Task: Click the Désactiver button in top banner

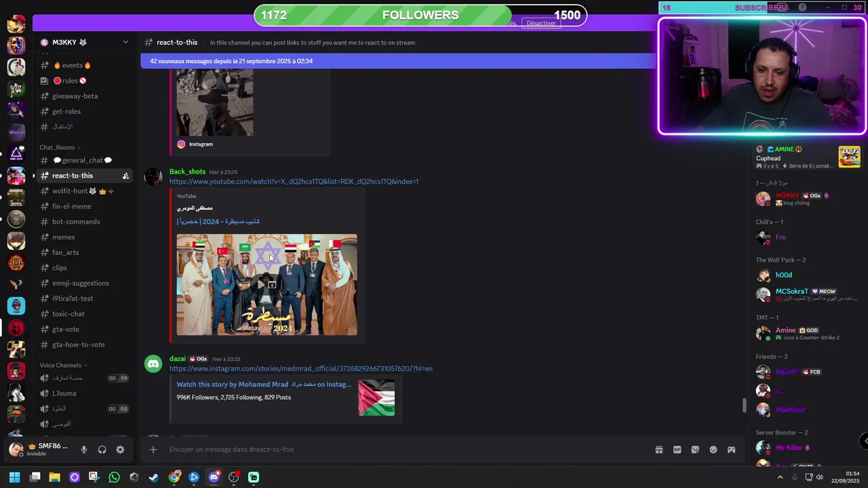Action: (541, 23)
